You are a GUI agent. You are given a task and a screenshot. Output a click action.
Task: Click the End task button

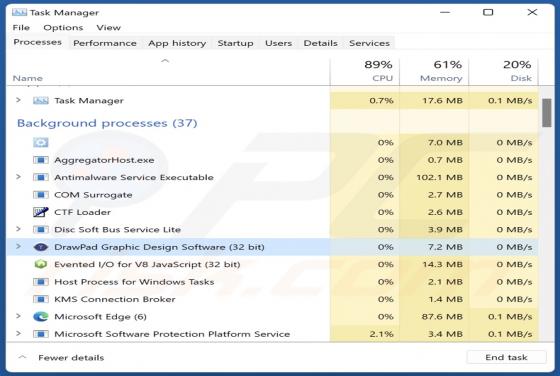click(x=506, y=357)
